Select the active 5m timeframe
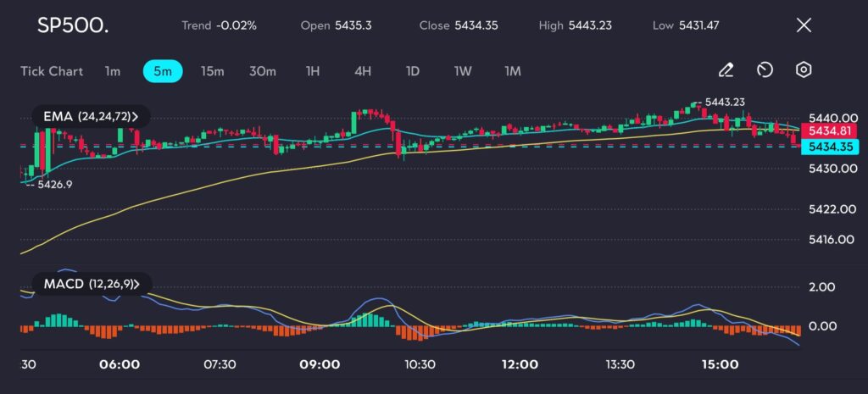 tap(162, 71)
